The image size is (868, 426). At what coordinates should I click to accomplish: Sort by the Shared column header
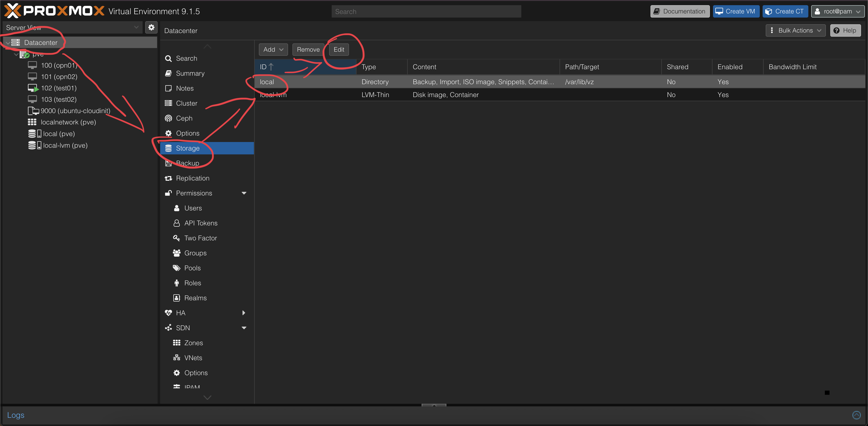coord(687,67)
